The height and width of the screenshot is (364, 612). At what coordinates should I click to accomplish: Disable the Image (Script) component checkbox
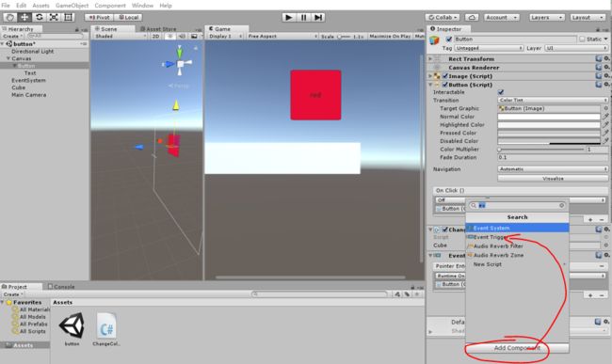445,76
